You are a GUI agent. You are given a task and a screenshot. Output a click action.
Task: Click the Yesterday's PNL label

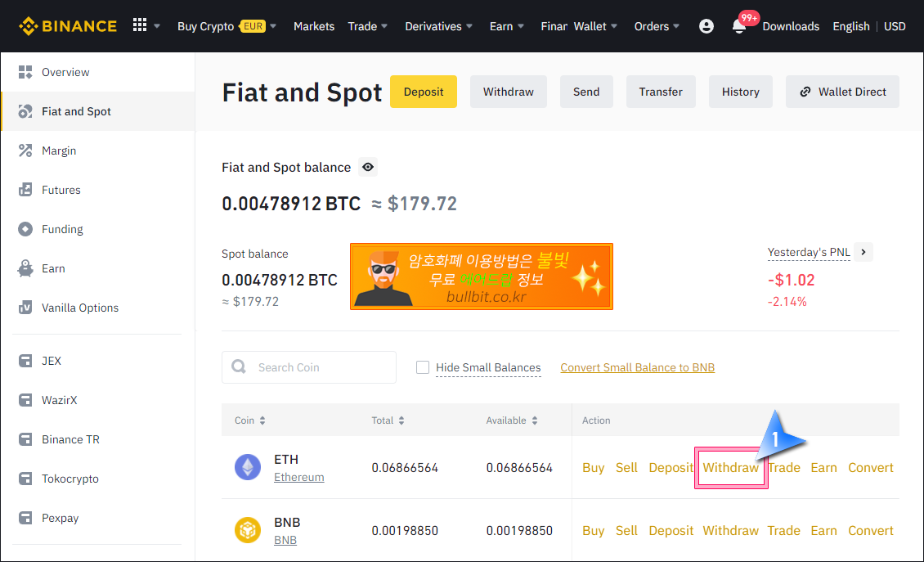click(809, 253)
